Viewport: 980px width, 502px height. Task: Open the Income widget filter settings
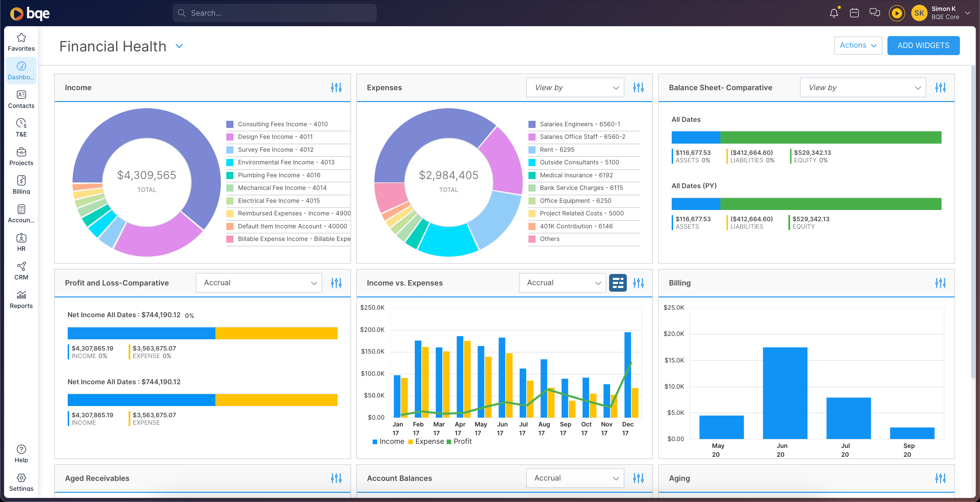pos(336,87)
